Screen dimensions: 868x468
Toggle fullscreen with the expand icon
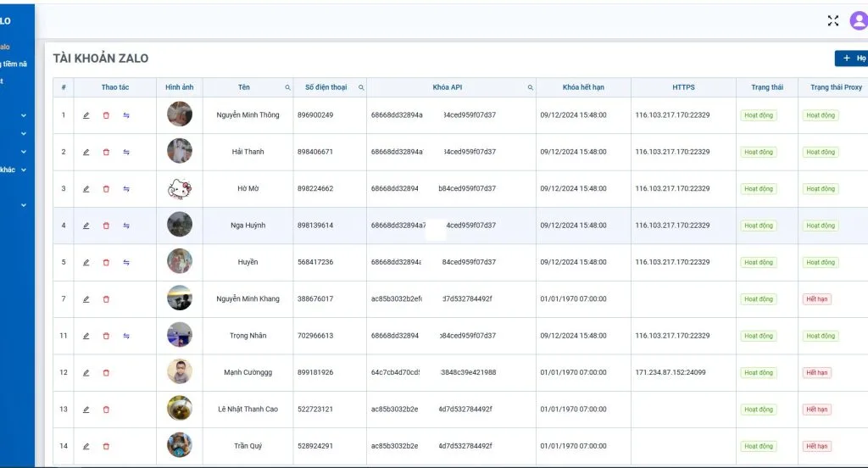coord(832,21)
